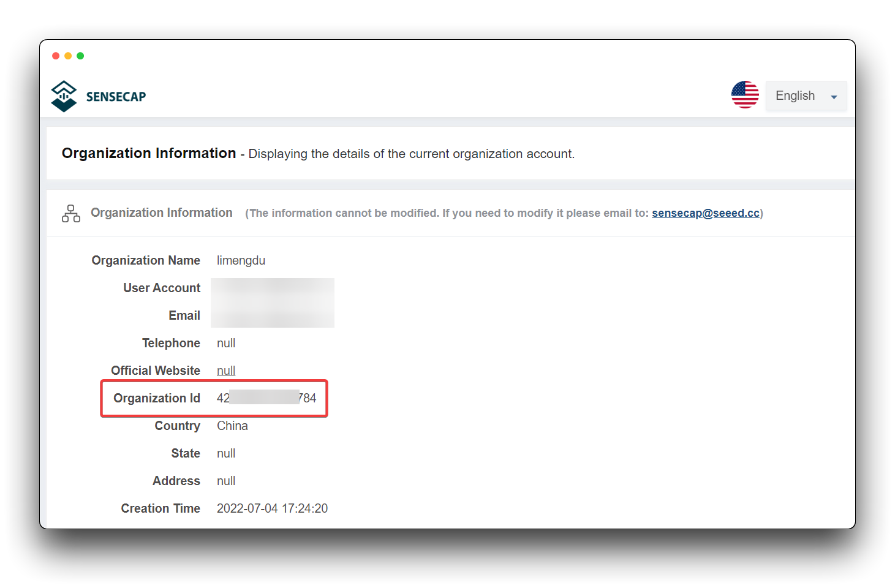Click the User Account label
This screenshot has height=588, width=895.
click(162, 288)
